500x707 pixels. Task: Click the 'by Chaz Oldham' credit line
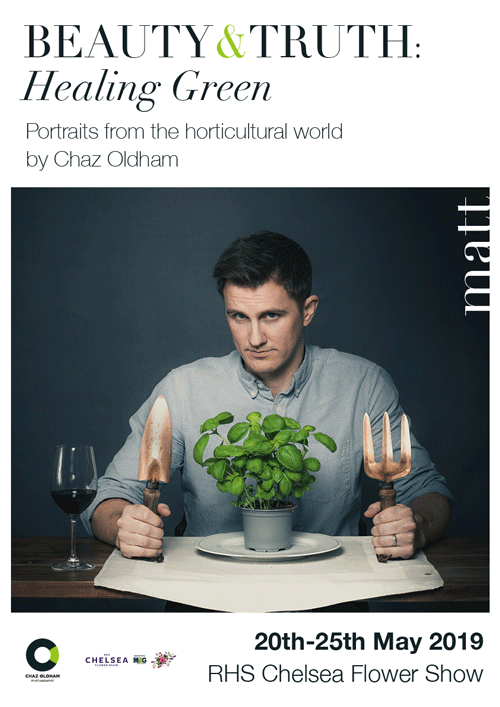(102, 160)
